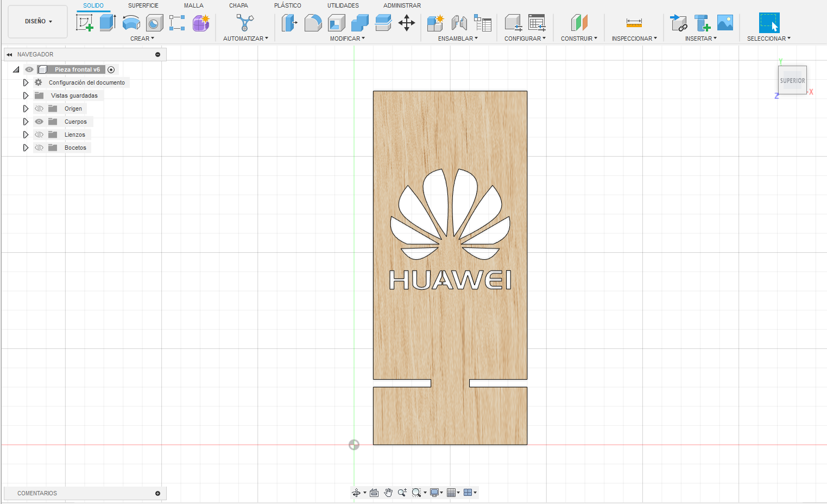
Task: Open the INSPECCIONAR dropdown menu
Action: (x=634, y=39)
